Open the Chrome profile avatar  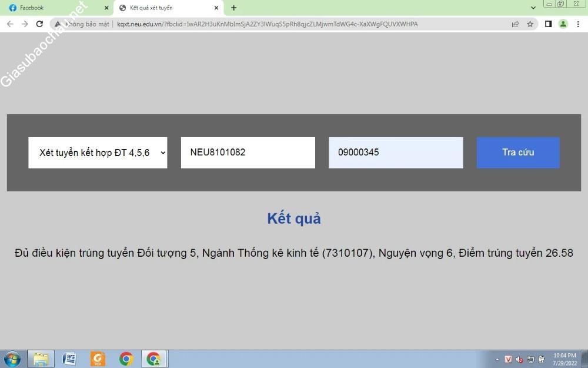pos(563,24)
